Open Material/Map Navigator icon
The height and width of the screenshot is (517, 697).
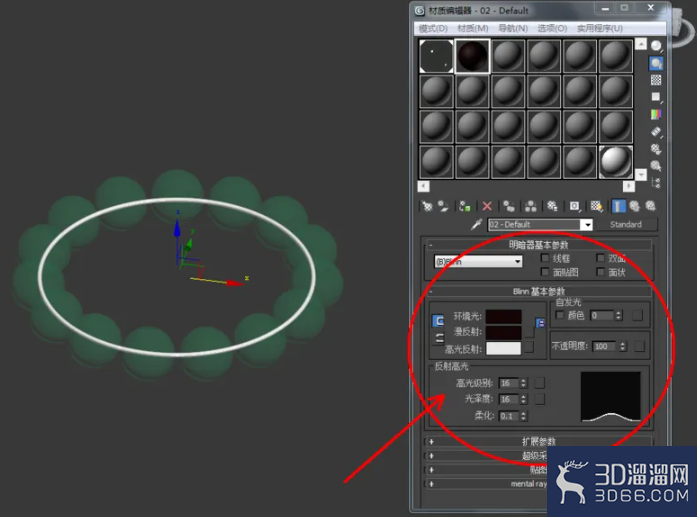point(656,183)
